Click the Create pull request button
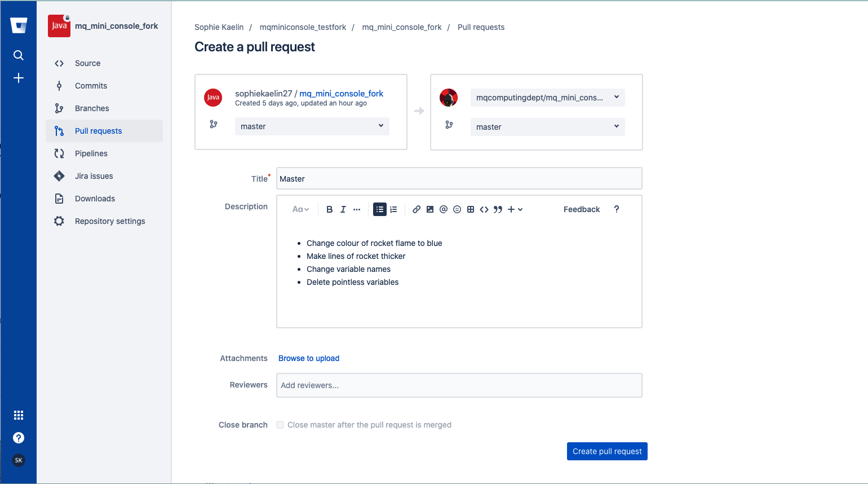 [607, 451]
